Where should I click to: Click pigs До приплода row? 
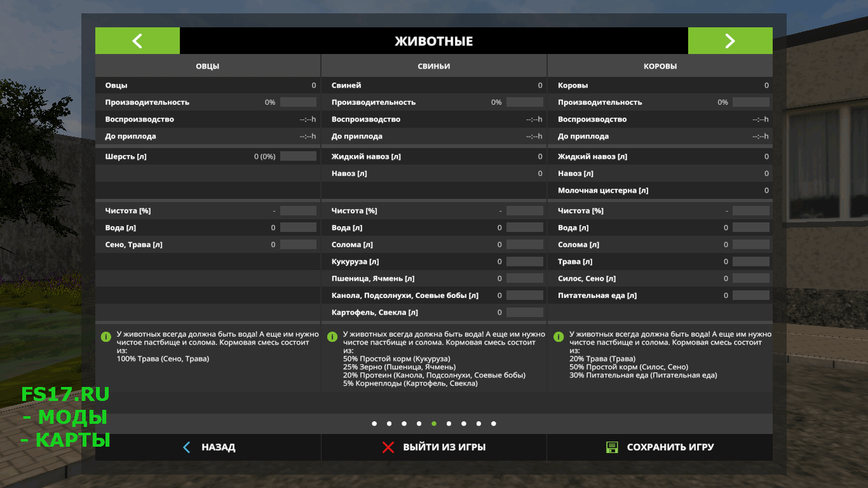pyautogui.click(x=434, y=136)
